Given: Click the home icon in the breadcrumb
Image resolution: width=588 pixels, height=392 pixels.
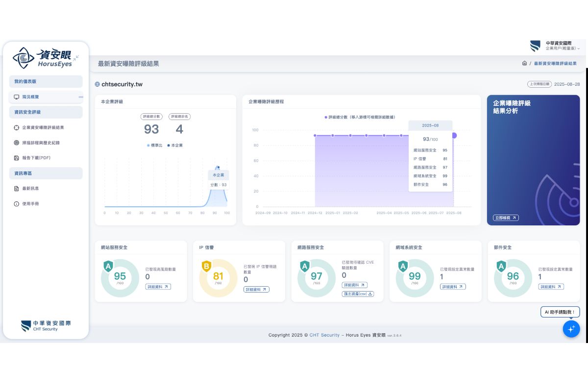Looking at the screenshot, I should (x=524, y=64).
